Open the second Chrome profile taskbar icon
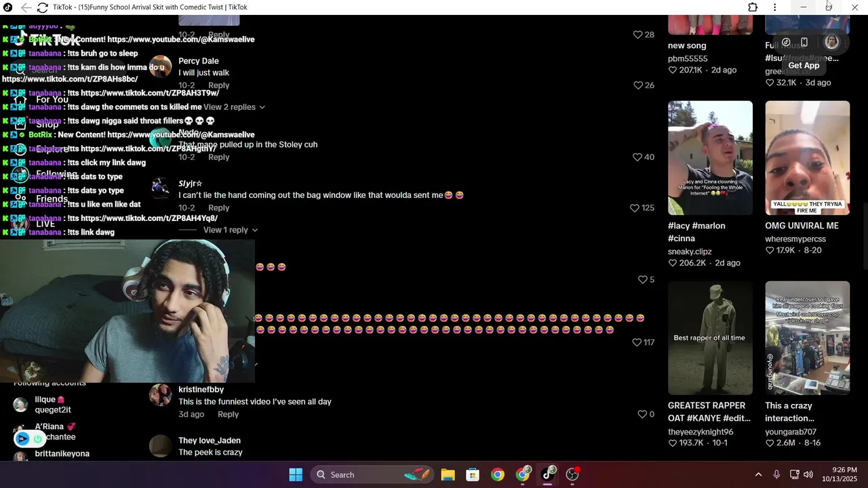 pos(523,474)
